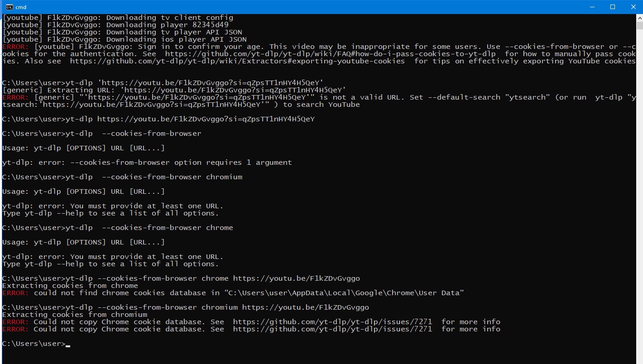Click the exporting-youtube-cookies wiki URL
The height and width of the screenshot is (364, 643).
click(237, 61)
